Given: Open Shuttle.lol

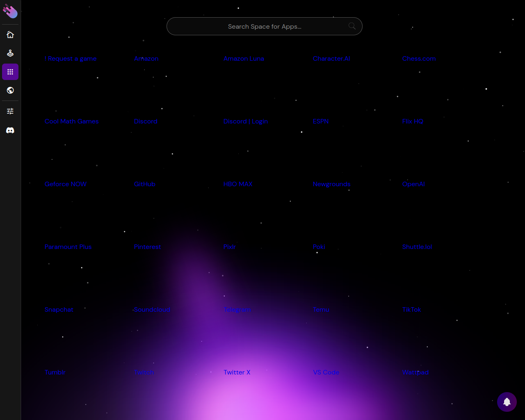Looking at the screenshot, I should pos(417,247).
